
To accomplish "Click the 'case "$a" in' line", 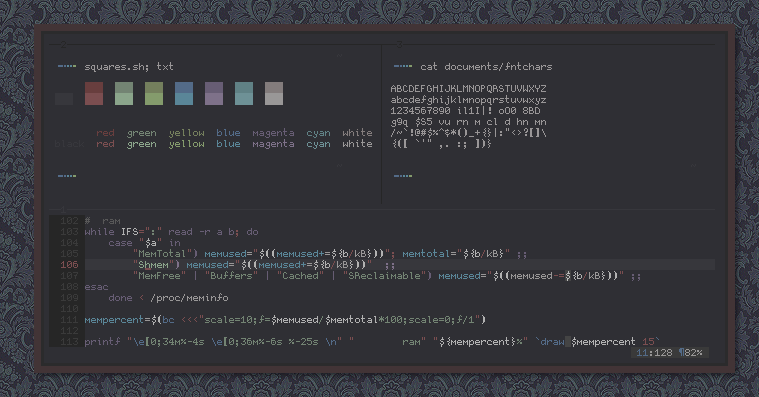I will pyautogui.click(x=144, y=243).
